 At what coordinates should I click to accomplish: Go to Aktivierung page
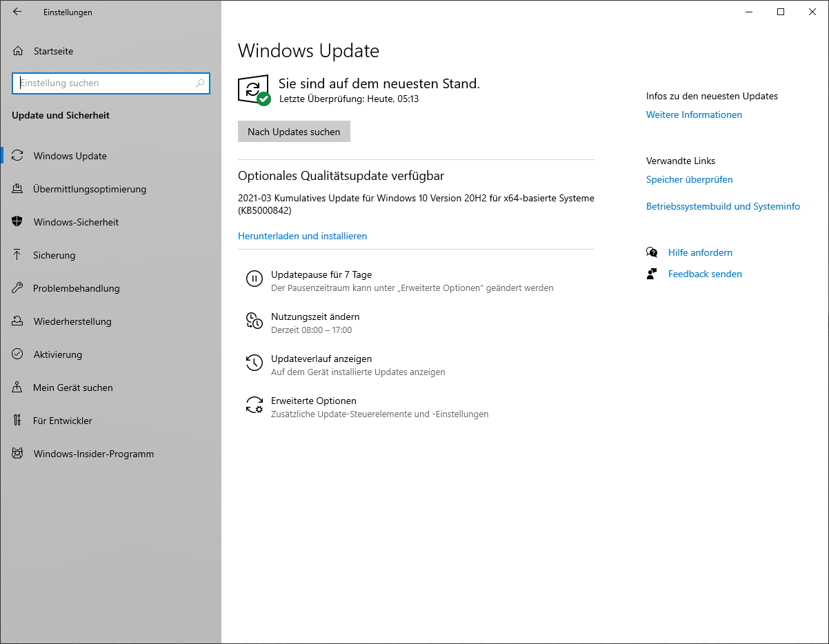111,354
